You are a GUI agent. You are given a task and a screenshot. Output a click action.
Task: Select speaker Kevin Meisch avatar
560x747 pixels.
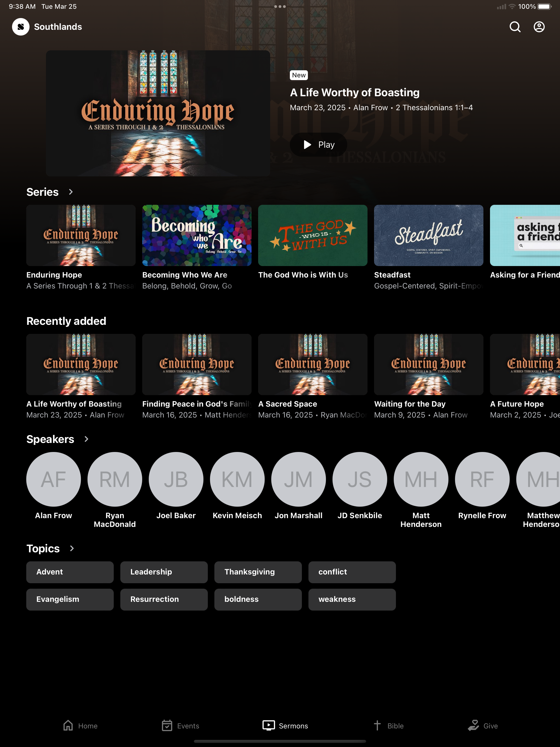point(237,479)
